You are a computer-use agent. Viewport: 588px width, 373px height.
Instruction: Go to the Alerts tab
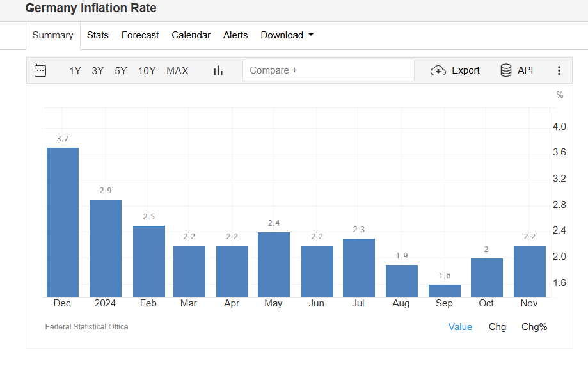(x=235, y=35)
